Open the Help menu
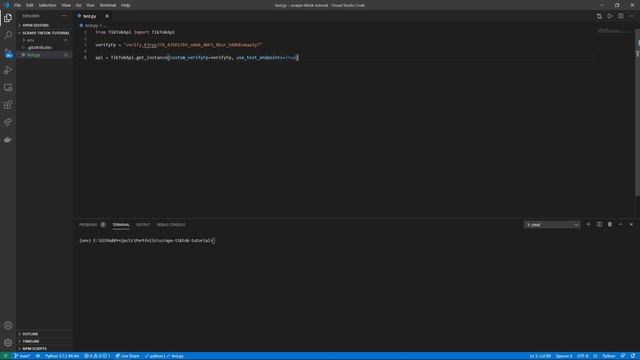Image resolution: width=640 pixels, height=360 pixels. click(125, 5)
